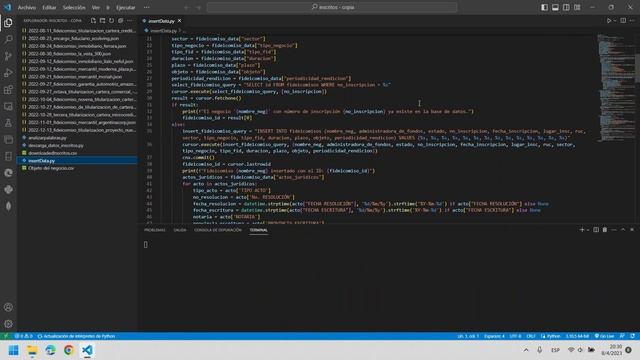Screen dimensions: 640x360
Task: Create a new file in Explorer
Action: pyautogui.click(x=93, y=20)
